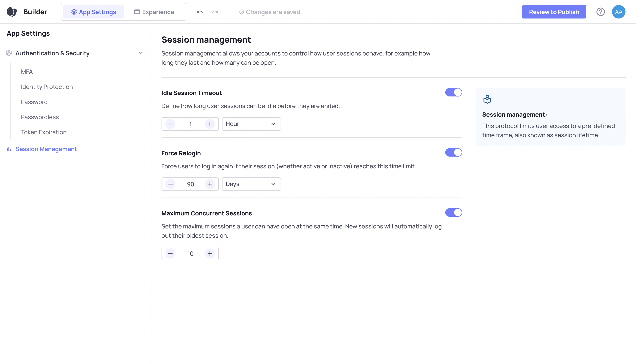Collapse the Authentication & Security section
Viewport: 636px width, 364px height.
(x=140, y=53)
